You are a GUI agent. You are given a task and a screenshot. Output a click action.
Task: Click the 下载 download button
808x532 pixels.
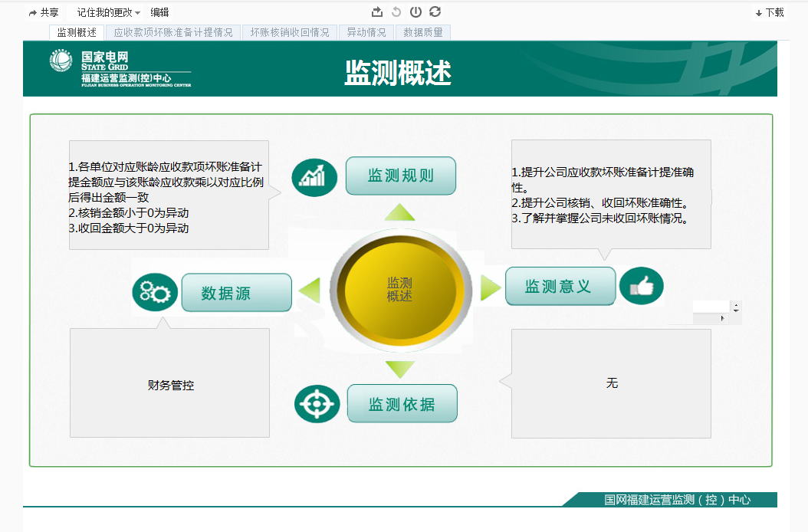coord(770,13)
